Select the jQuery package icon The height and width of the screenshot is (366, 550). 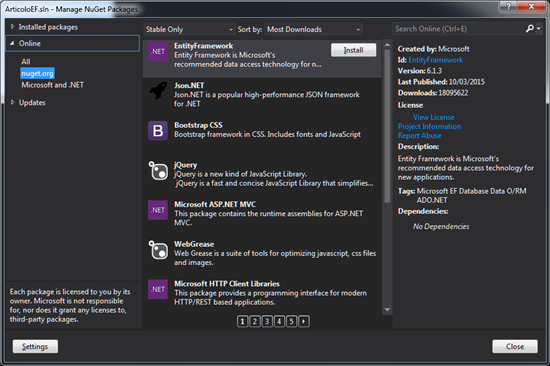click(x=158, y=170)
